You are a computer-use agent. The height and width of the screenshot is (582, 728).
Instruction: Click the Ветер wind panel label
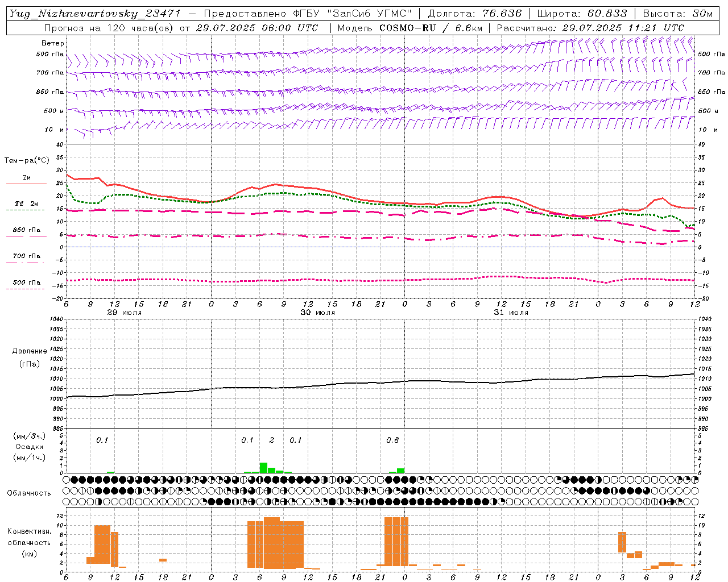(53, 43)
